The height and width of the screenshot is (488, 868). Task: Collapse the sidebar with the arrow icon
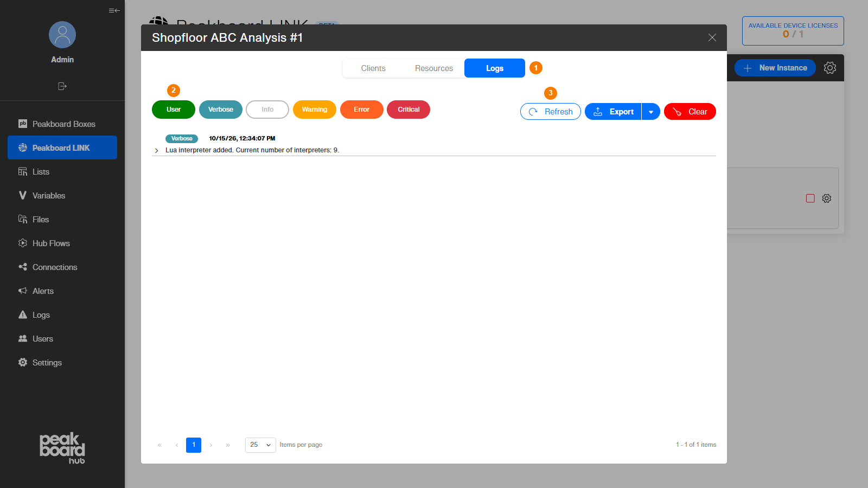tap(114, 10)
